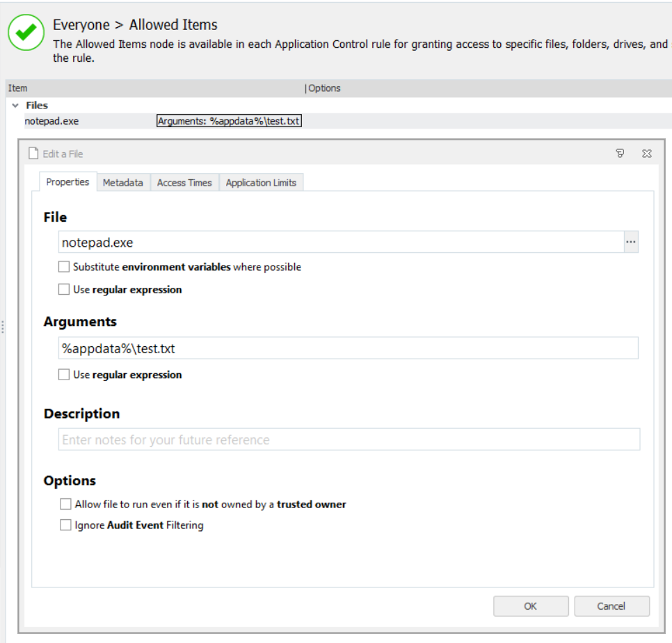Dismiss the dialog with Cancel
The width and height of the screenshot is (672, 643).
(611, 605)
